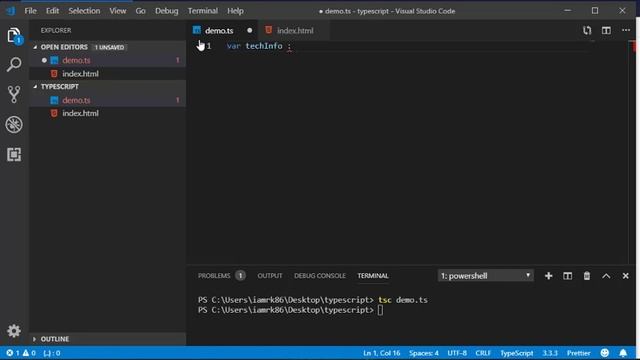Image resolution: width=640 pixels, height=360 pixels.
Task: Open the powershell terminal selector dropdown
Action: (x=485, y=276)
